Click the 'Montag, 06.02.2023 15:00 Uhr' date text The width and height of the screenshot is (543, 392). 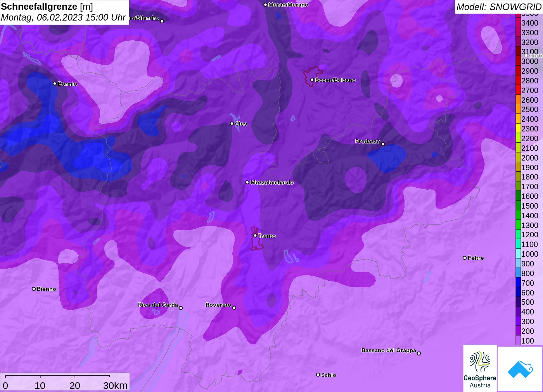click(63, 17)
